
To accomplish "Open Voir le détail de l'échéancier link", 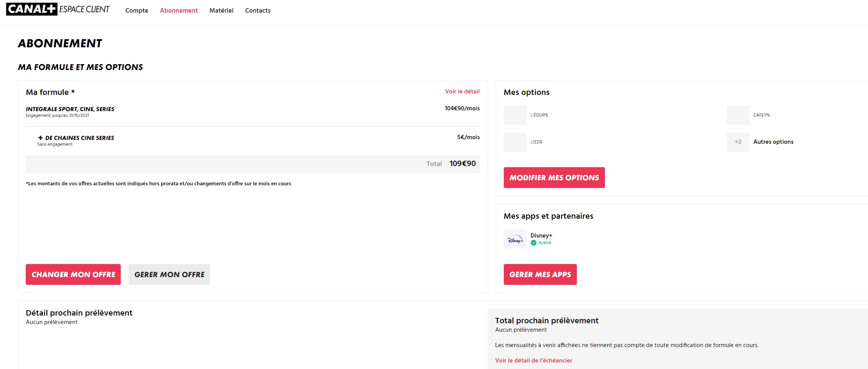I will pos(533,361).
